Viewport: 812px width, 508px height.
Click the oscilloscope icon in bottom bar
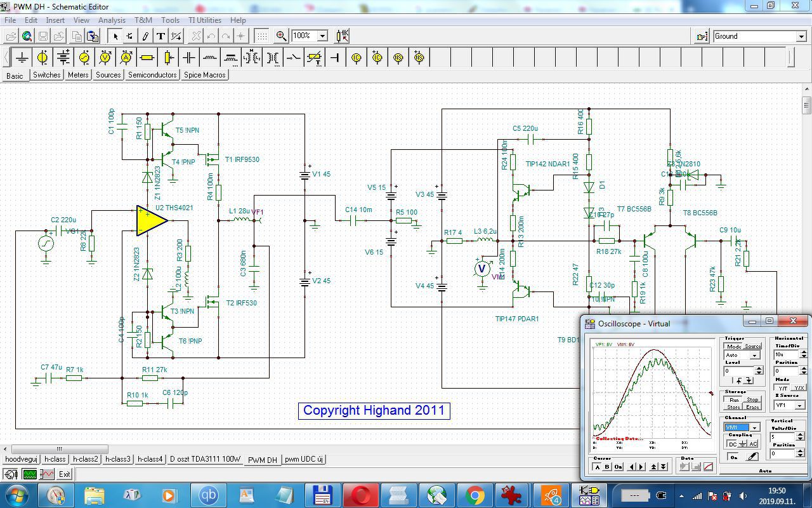[29, 474]
